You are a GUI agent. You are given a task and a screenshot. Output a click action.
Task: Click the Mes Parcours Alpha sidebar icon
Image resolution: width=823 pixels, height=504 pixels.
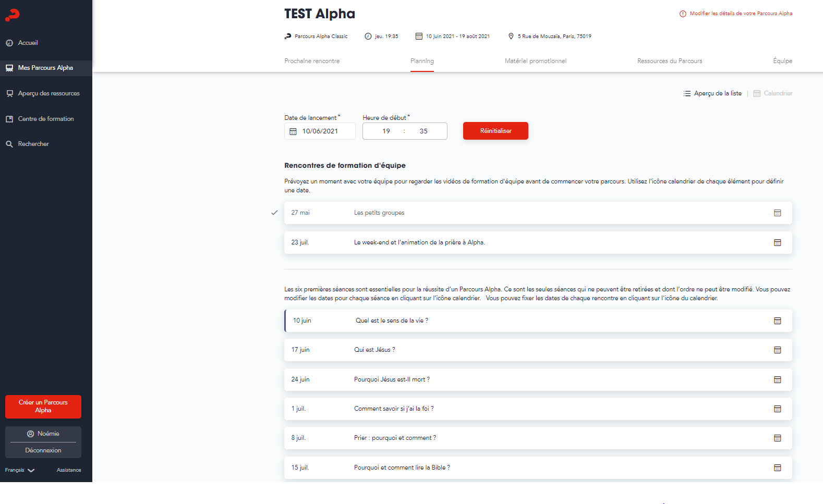[9, 68]
